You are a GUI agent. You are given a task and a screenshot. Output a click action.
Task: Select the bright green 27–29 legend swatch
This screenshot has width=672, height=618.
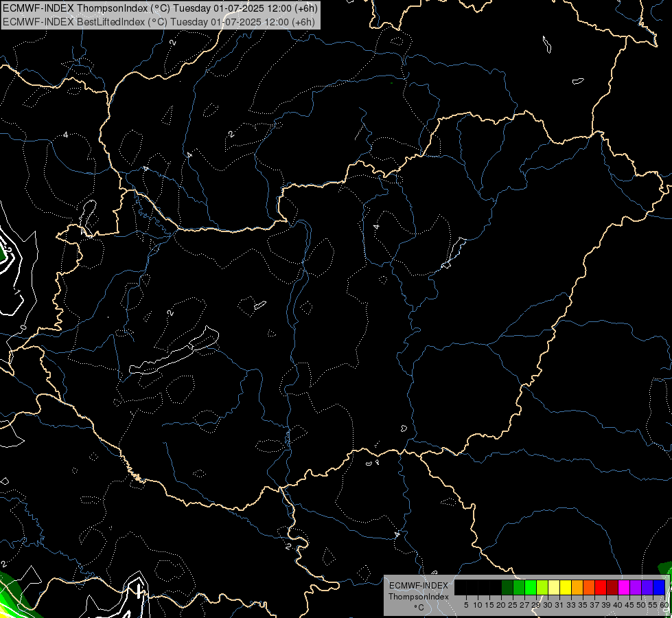tap(531, 588)
